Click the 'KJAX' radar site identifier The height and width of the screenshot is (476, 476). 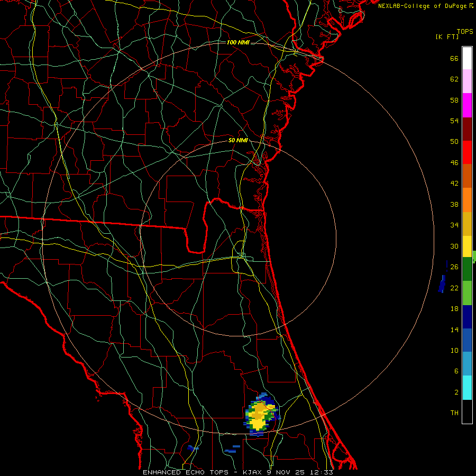coord(253,472)
